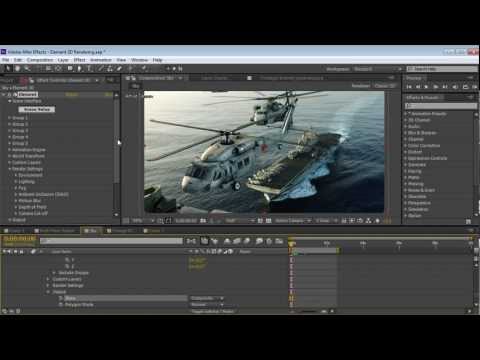Toggle stopwatch for Polygon Mode property

click(61, 305)
